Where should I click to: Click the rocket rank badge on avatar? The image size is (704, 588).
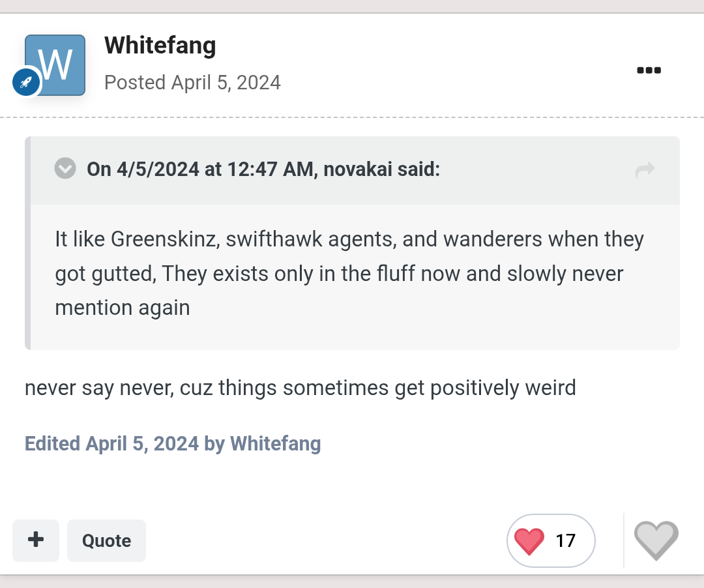click(x=26, y=83)
